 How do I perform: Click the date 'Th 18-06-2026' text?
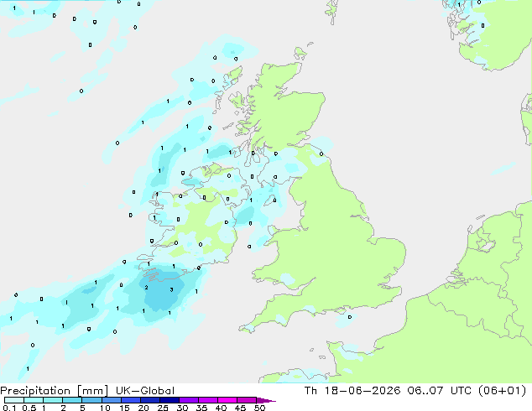click(352, 391)
